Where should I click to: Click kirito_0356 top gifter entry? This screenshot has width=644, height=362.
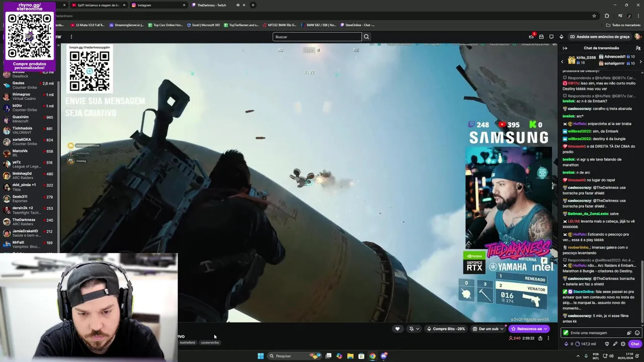(582, 60)
